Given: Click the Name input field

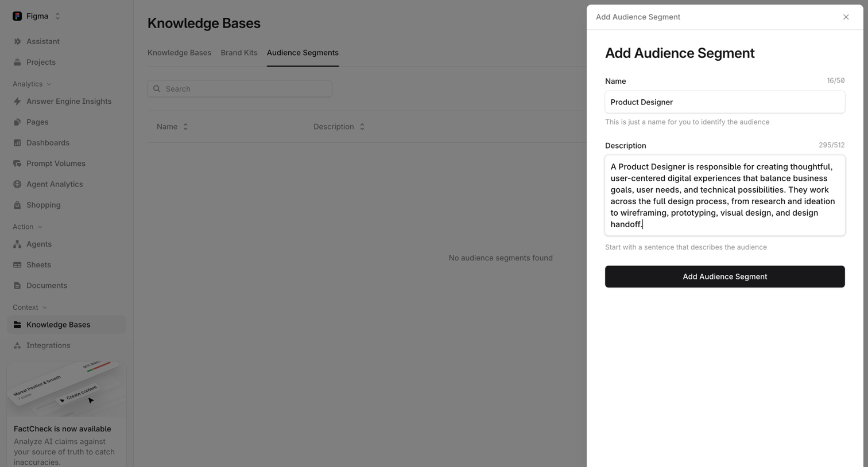Looking at the screenshot, I should (x=724, y=102).
